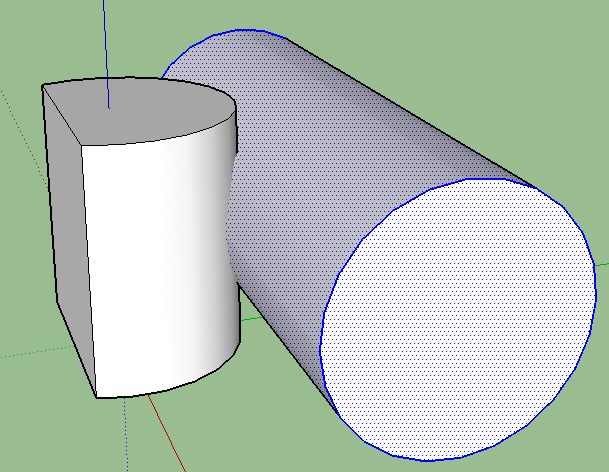This screenshot has height=472, width=609.
Task: Click the white circular end face of the cylinder
Action: pyautogui.click(x=460, y=320)
